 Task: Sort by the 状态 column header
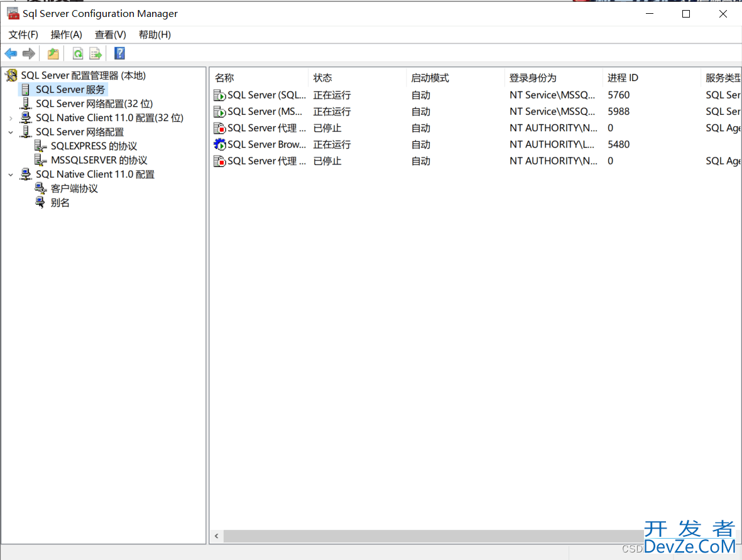point(357,78)
